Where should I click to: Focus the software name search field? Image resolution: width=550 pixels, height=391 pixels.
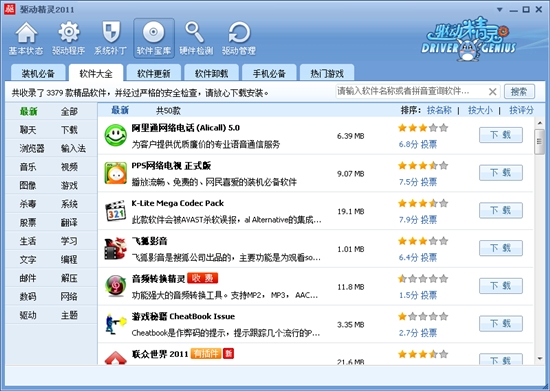pyautogui.click(x=411, y=92)
